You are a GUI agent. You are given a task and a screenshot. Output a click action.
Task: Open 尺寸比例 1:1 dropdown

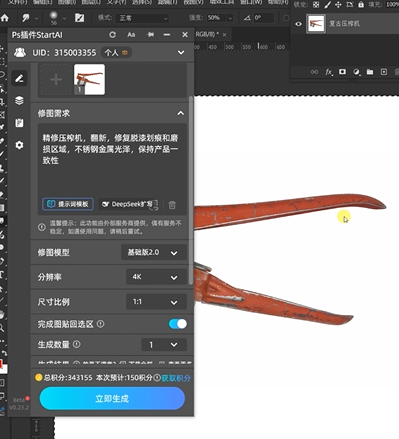coord(156,302)
